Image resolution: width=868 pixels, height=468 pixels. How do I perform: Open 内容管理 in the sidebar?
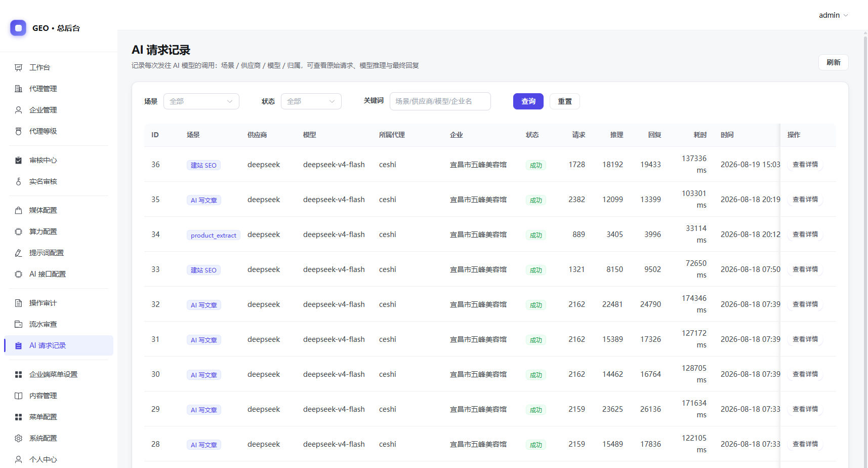(59, 396)
